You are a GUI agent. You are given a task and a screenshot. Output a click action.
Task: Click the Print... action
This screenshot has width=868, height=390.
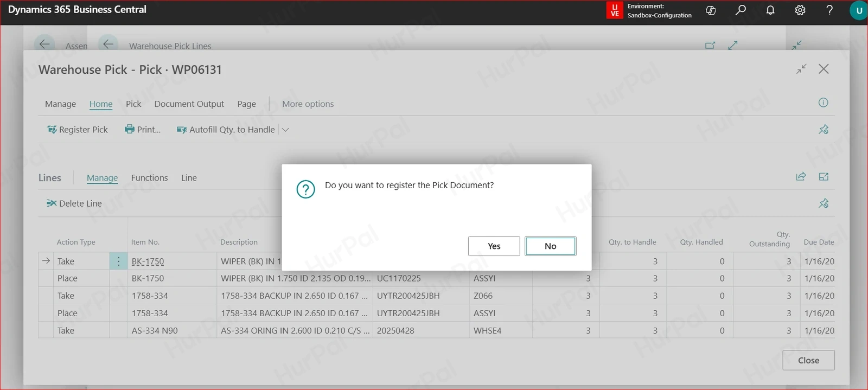[x=143, y=130]
